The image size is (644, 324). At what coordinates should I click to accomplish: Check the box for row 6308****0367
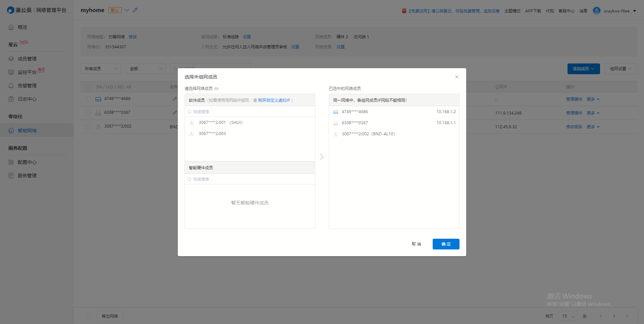(x=88, y=113)
